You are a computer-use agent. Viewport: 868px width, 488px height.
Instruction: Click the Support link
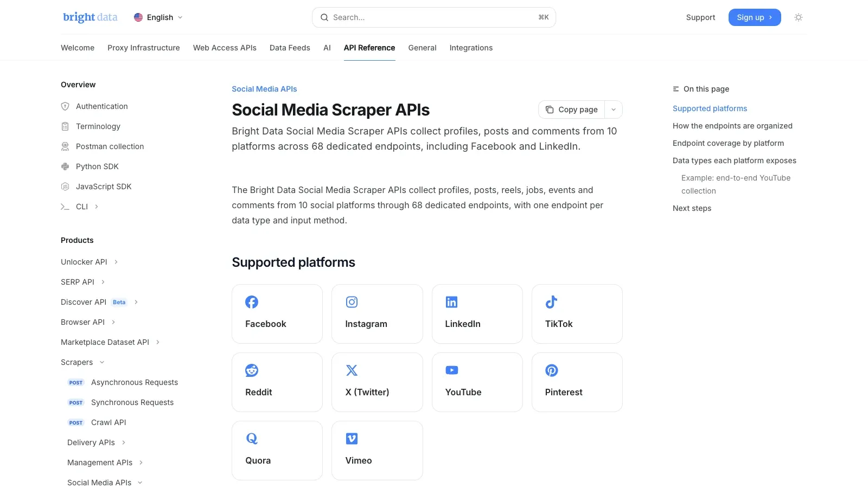point(700,17)
